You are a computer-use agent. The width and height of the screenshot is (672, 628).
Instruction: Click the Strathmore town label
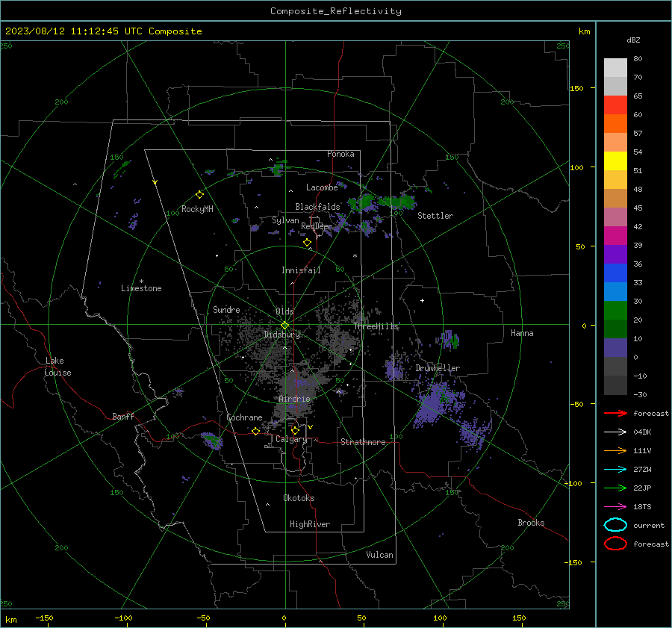pyautogui.click(x=363, y=442)
